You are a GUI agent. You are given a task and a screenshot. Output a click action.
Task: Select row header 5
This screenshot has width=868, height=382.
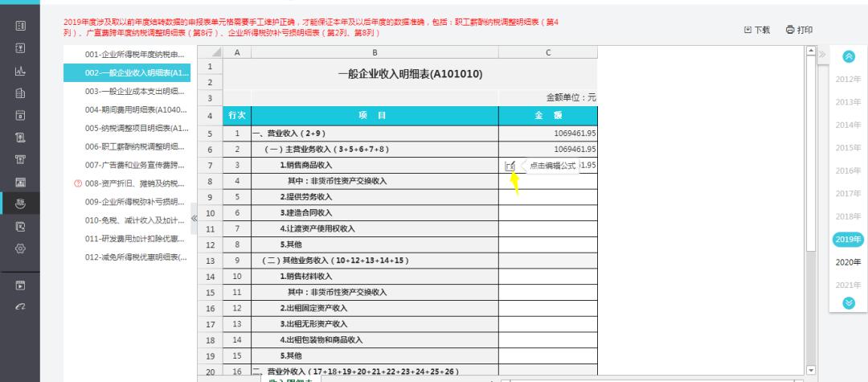coord(210,133)
